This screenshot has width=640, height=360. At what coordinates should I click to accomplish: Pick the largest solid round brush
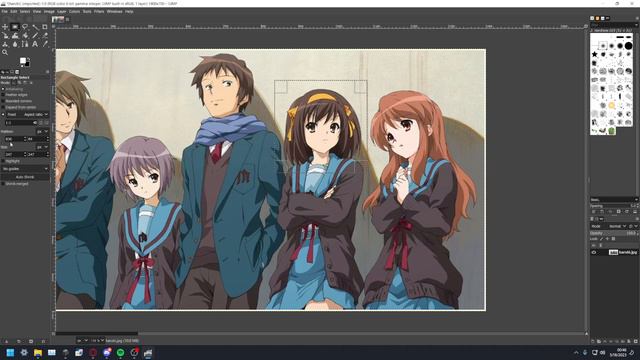pyautogui.click(x=629, y=46)
